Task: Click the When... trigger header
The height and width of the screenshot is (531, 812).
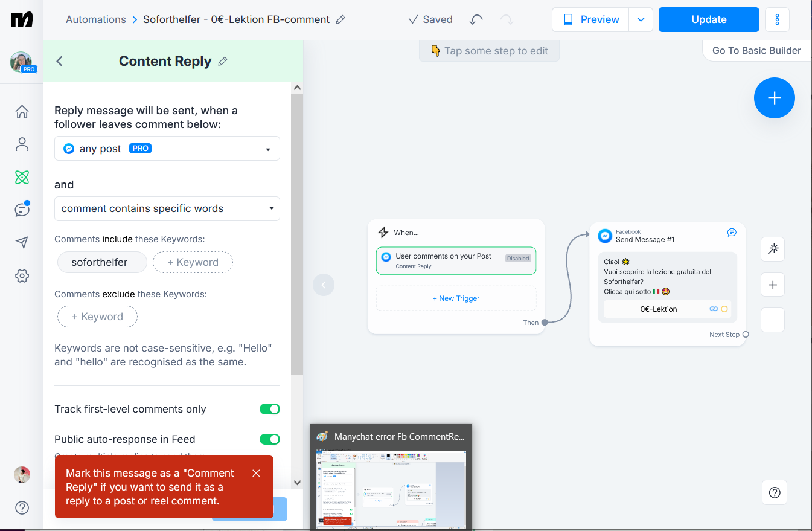Action: pyautogui.click(x=406, y=233)
